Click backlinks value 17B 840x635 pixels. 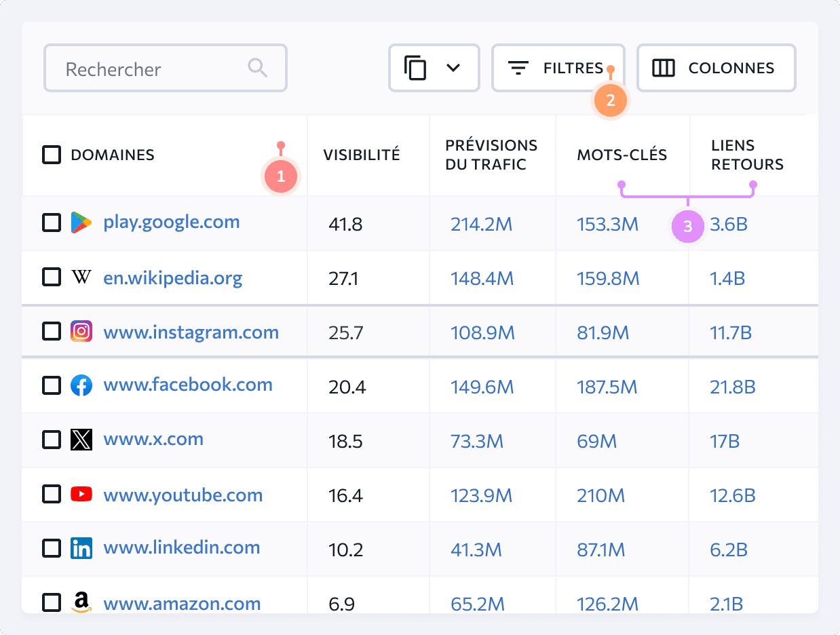pos(725,441)
